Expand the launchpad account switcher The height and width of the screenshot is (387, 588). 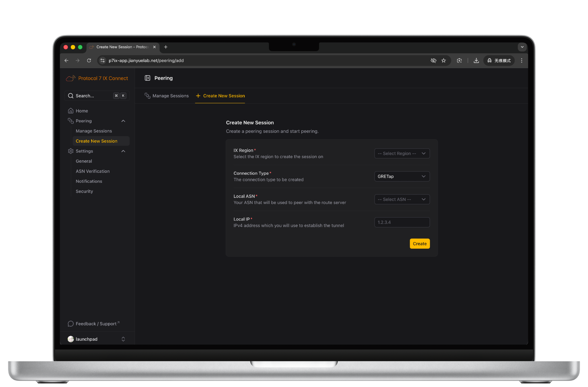123,339
